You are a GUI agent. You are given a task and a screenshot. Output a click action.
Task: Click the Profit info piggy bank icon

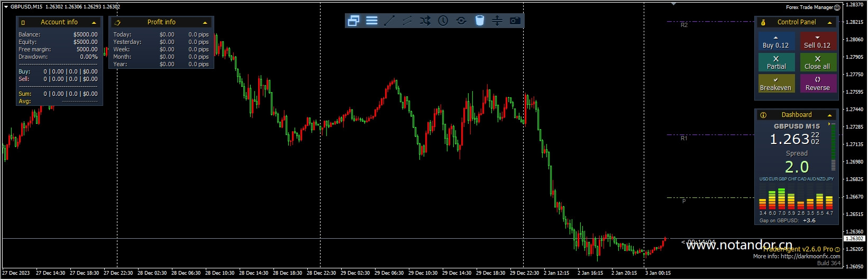117,22
